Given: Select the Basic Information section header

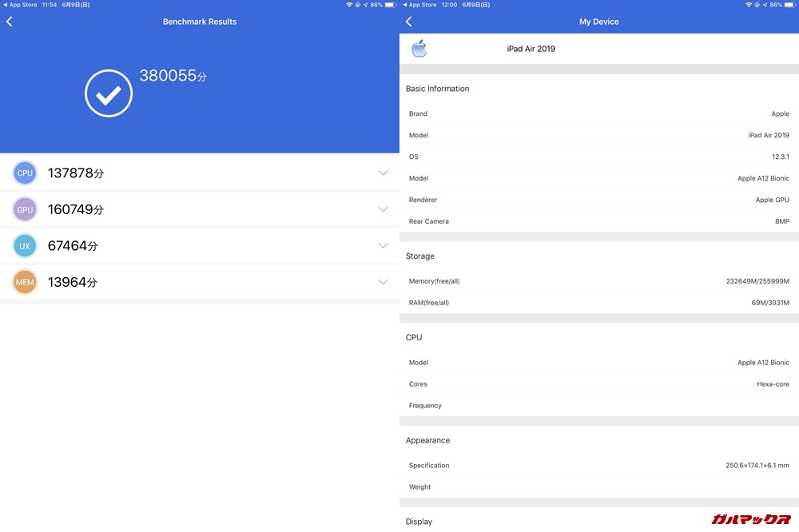Looking at the screenshot, I should tap(437, 89).
